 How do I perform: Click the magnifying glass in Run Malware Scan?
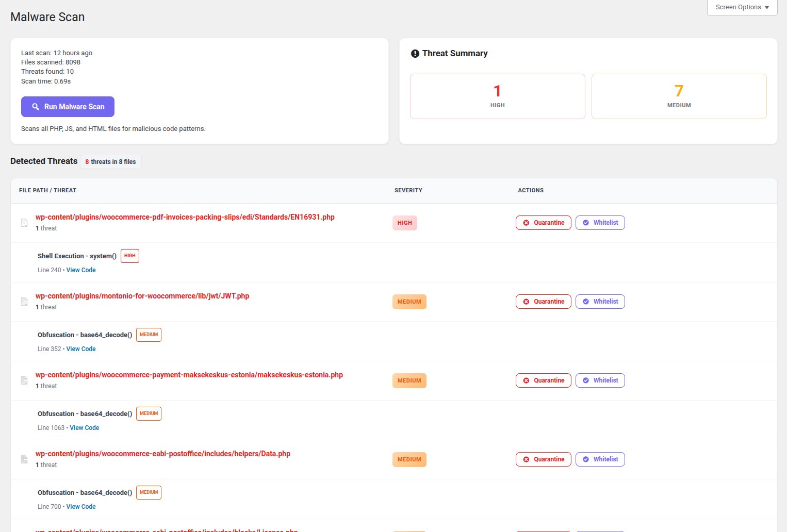point(35,107)
